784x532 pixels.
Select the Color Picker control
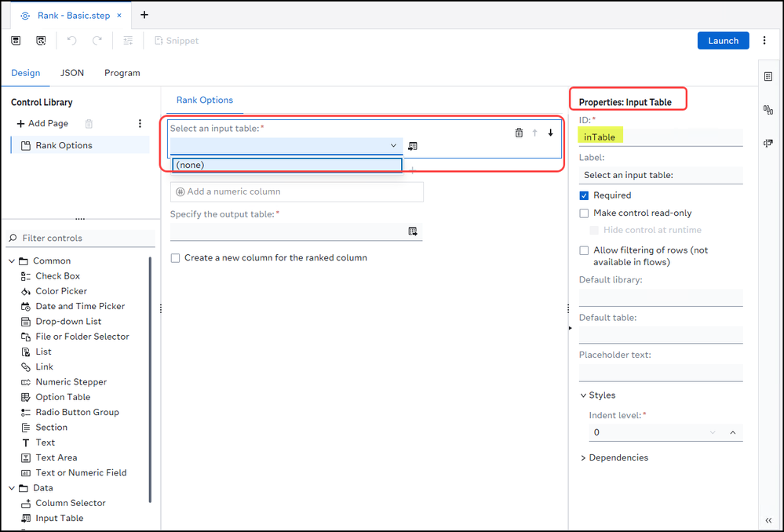pyautogui.click(x=61, y=291)
